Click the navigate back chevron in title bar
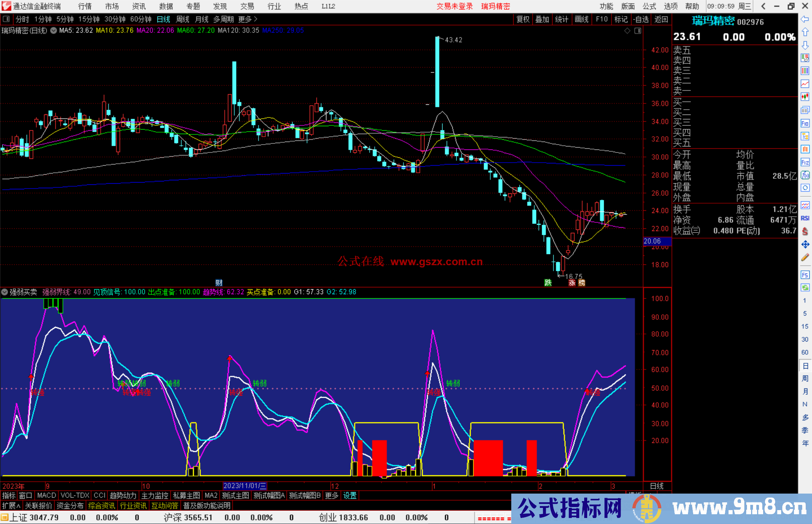 coord(764,6)
